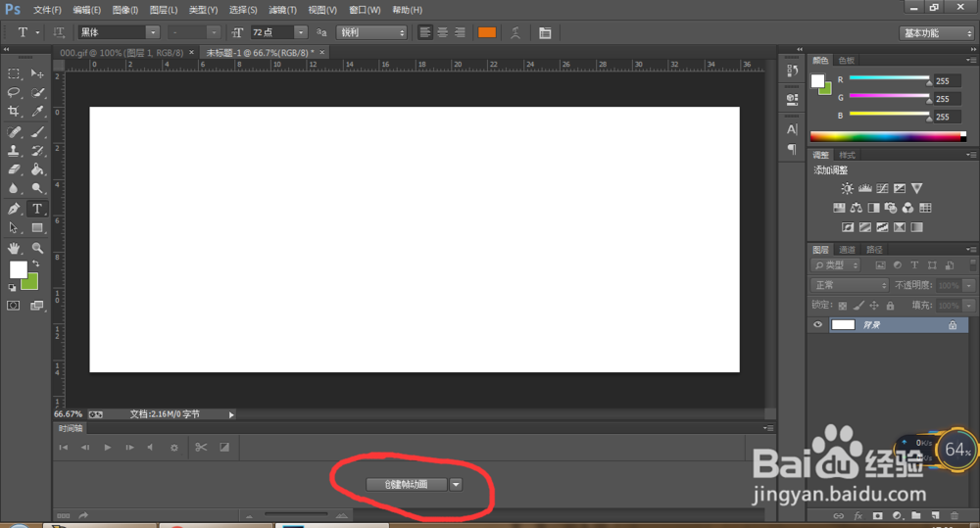Viewport: 980px width, 528px height.
Task: Open the font size 72点 dropdown
Action: tap(301, 32)
